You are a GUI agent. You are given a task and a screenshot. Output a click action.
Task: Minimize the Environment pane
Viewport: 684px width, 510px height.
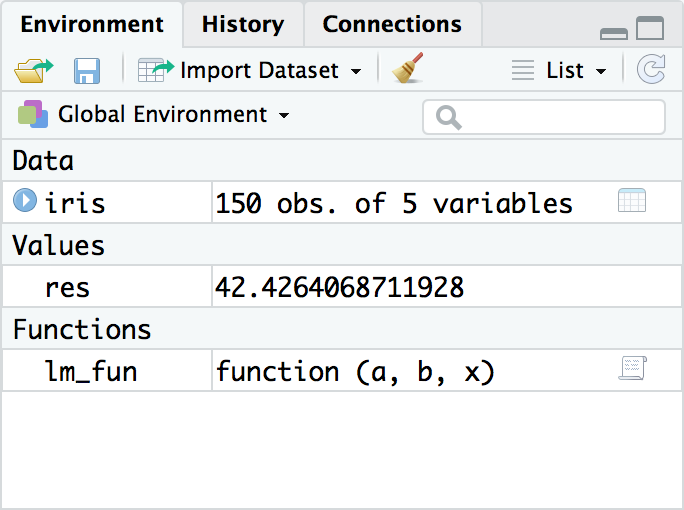(x=614, y=32)
